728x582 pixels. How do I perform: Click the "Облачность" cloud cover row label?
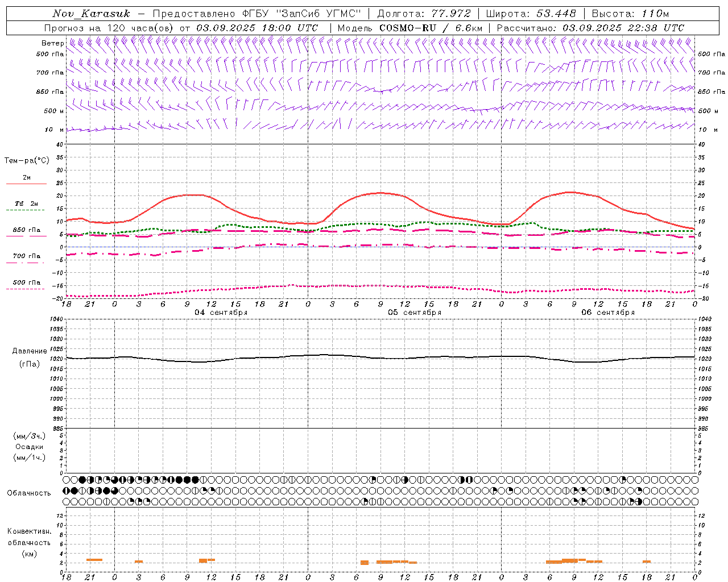(x=29, y=493)
